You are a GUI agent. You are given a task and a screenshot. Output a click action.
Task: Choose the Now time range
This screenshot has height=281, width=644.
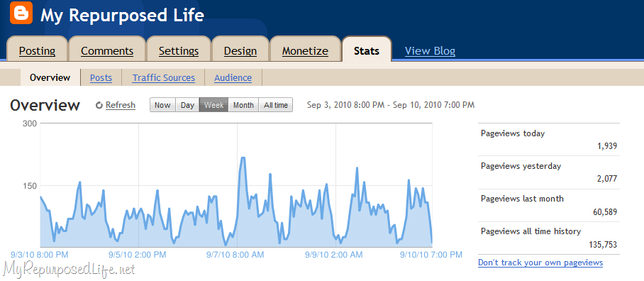[162, 105]
